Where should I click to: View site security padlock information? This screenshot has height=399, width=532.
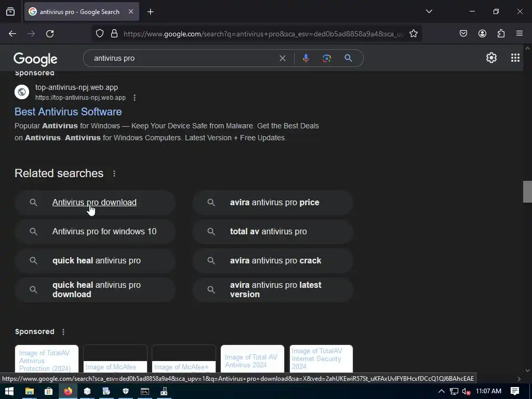point(114,34)
